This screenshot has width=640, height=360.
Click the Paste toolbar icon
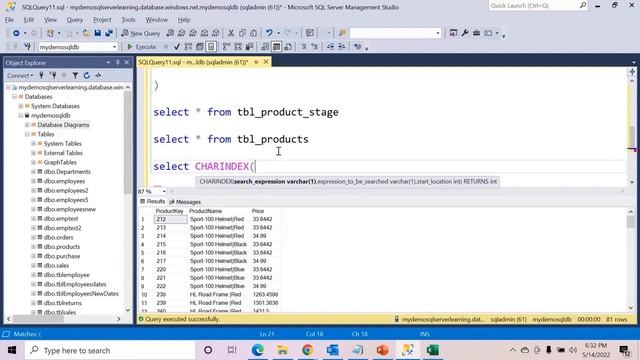pyautogui.click(x=253, y=33)
